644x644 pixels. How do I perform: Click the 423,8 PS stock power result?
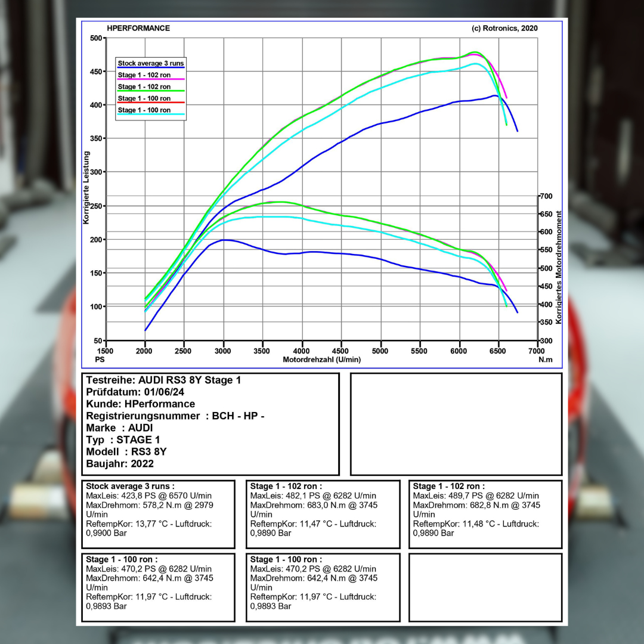(x=148, y=496)
